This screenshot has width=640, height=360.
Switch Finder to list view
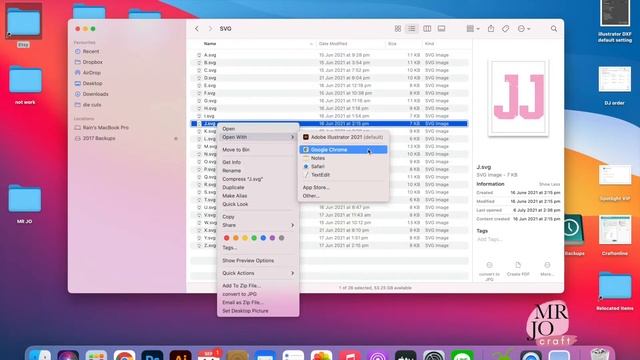pyautogui.click(x=411, y=29)
